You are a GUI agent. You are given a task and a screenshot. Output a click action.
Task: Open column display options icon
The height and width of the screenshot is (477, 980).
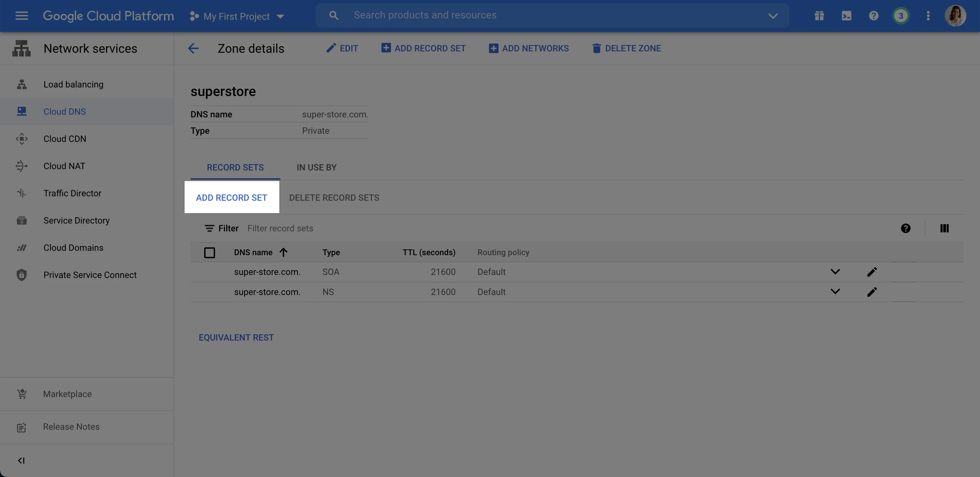coord(944,228)
